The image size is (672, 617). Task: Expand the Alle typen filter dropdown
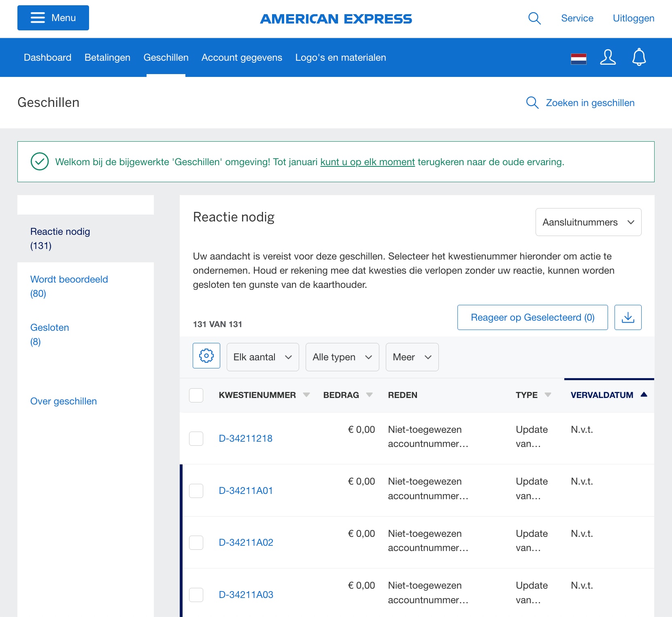click(x=342, y=357)
